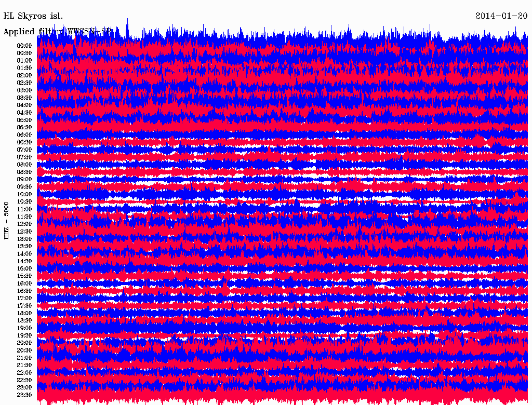Screen dimensions: 532x405
Task: Select the 17:30 time label
Action: click(x=24, y=306)
